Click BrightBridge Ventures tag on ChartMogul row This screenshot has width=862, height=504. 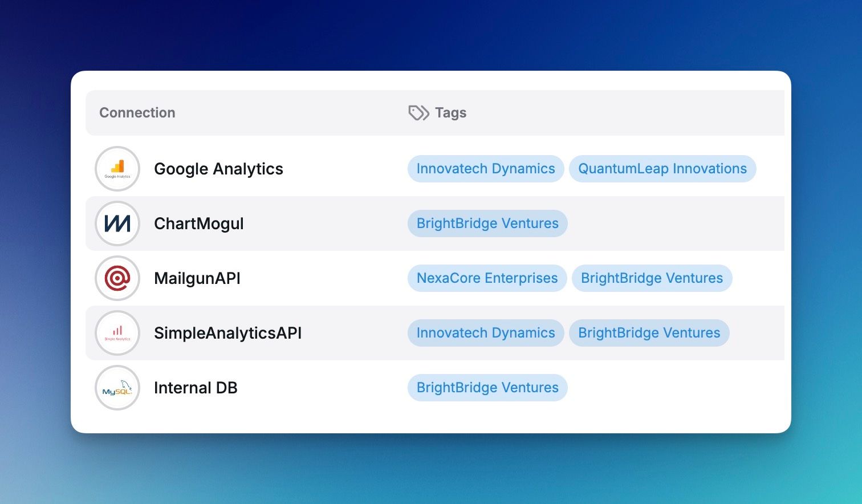coord(487,223)
